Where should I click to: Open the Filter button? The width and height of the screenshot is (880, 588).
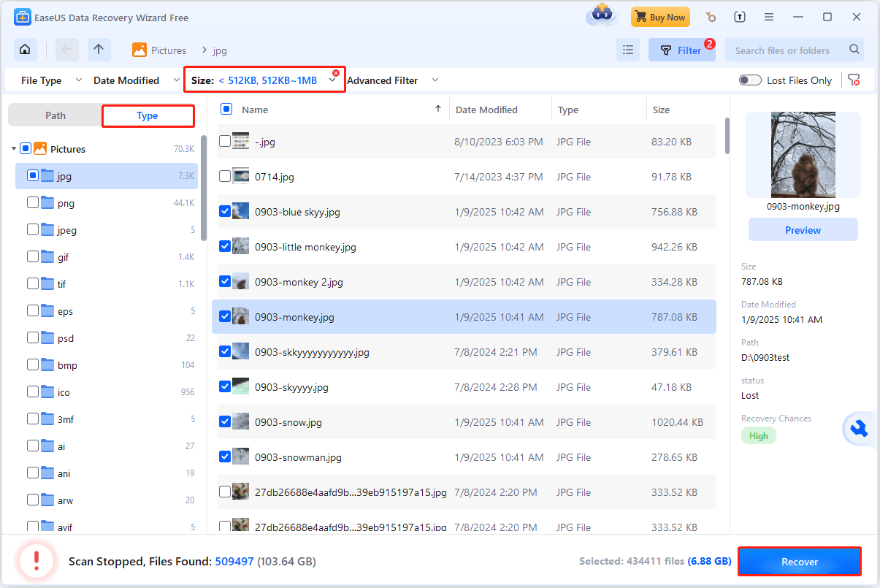pyautogui.click(x=681, y=50)
